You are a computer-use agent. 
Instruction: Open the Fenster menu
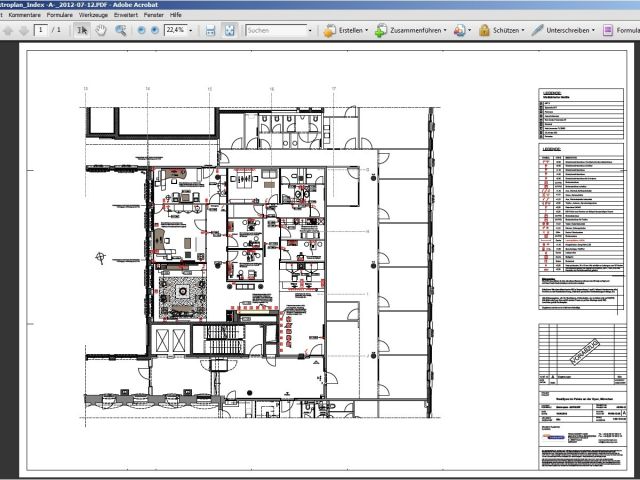(153, 16)
